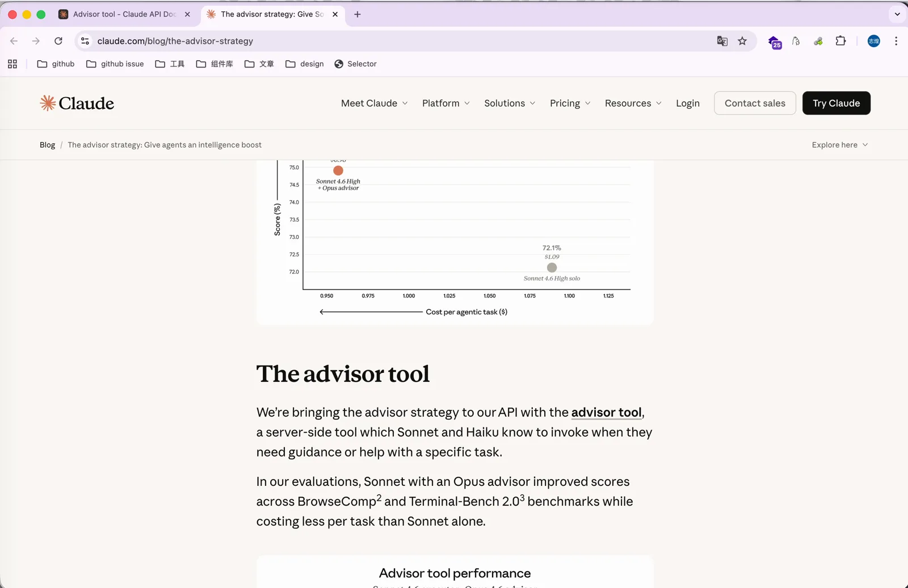
Task: Open the 组件库 bookmark folder
Action: [215, 64]
